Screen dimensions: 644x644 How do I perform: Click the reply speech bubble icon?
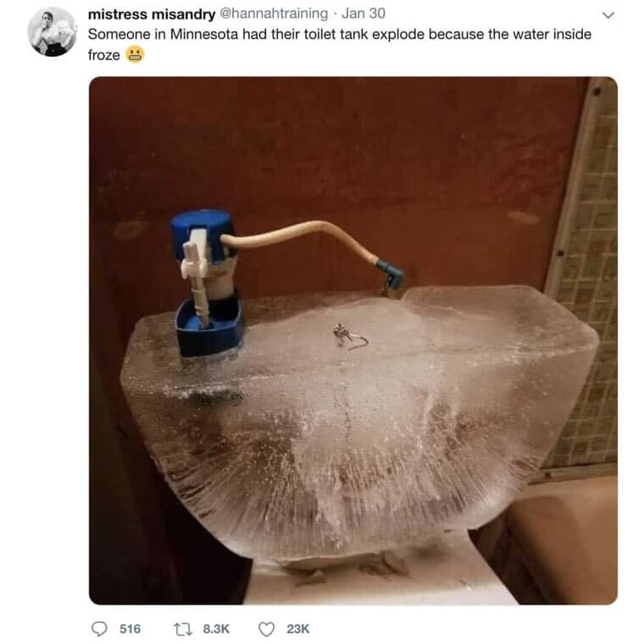click(99, 629)
